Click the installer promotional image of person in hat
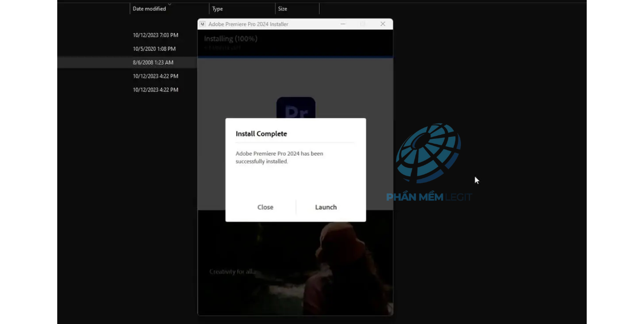The image size is (644, 324). (x=295, y=263)
